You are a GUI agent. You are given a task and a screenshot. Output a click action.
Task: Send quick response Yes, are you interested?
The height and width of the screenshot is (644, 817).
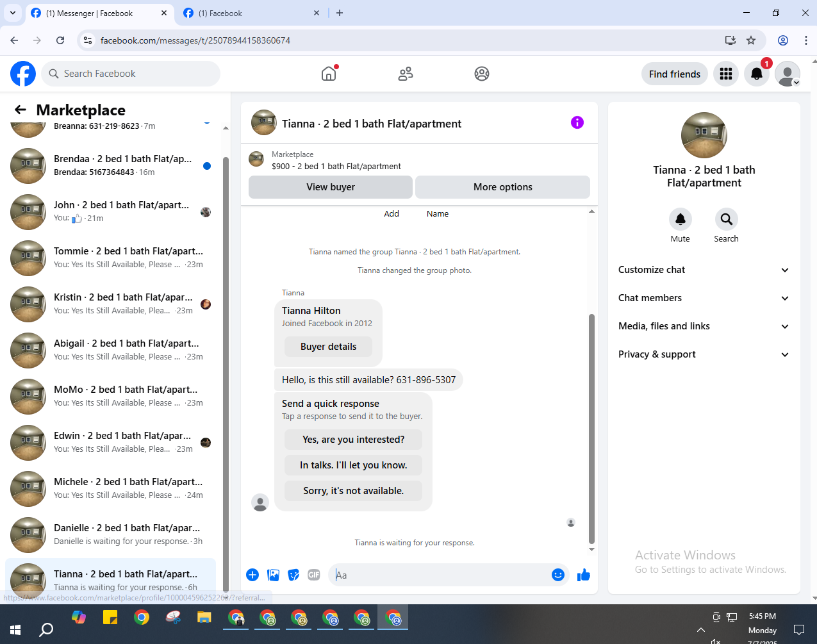tap(354, 440)
